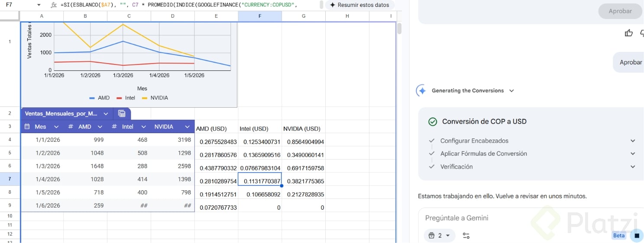Image resolution: width=644 pixels, height=243 pixels.
Task: Open the Intel column filter dropdown
Action: click(143, 127)
